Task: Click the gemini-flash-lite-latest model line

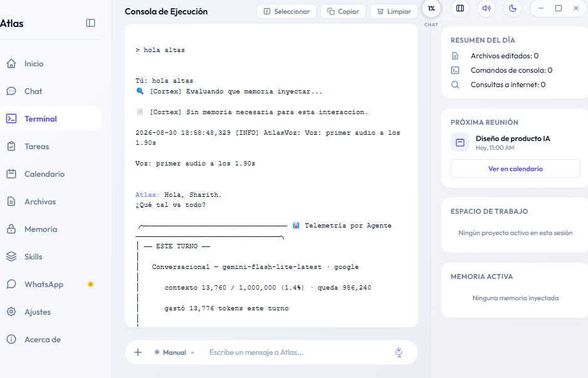Action: [255, 267]
